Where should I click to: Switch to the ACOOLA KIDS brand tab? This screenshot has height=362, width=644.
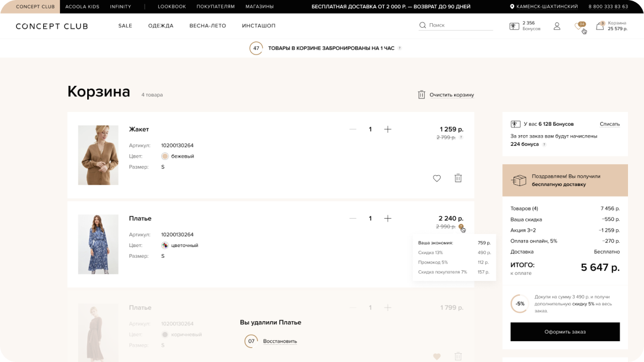coord(82,7)
